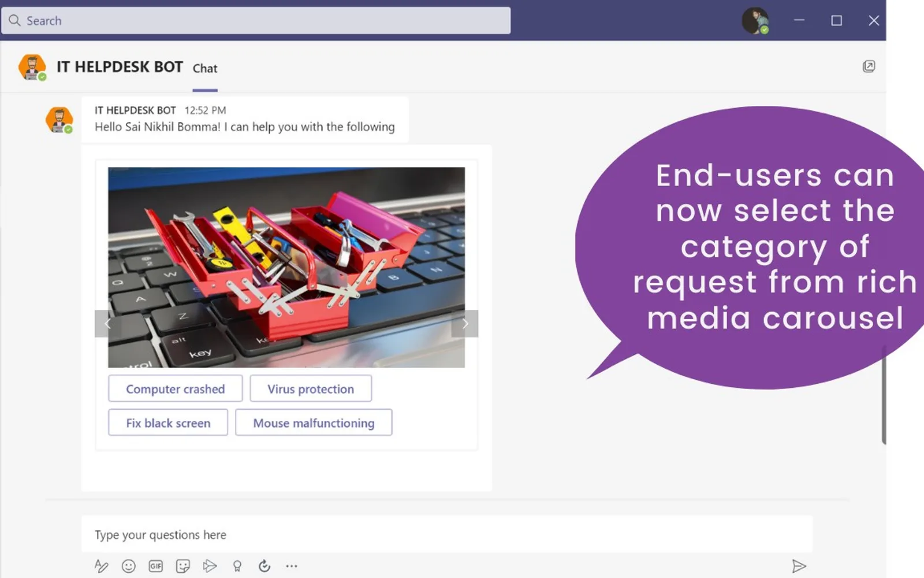Maximize the Teams window
This screenshot has height=578, width=924.
[x=836, y=21]
